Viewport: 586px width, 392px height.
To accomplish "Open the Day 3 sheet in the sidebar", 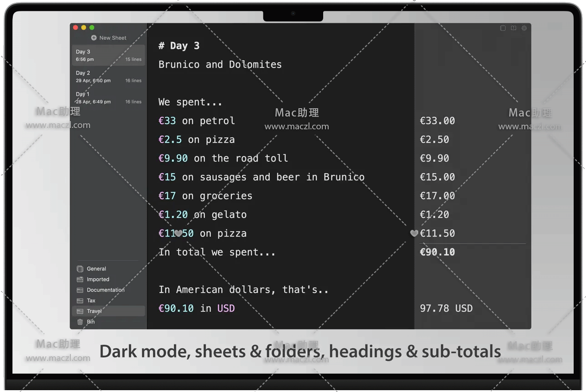I will pos(108,55).
